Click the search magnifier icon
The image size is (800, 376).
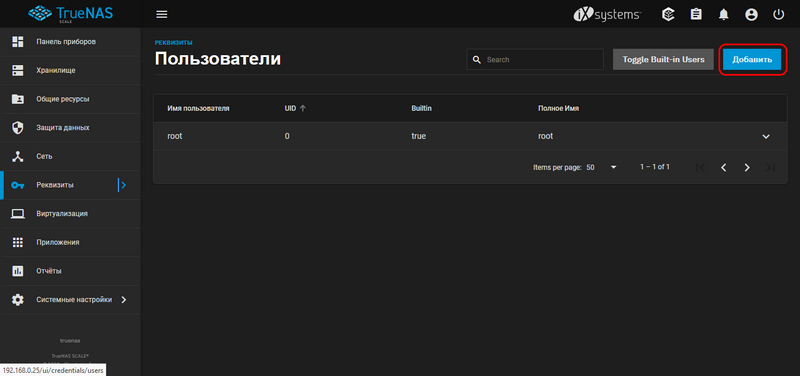pos(477,60)
